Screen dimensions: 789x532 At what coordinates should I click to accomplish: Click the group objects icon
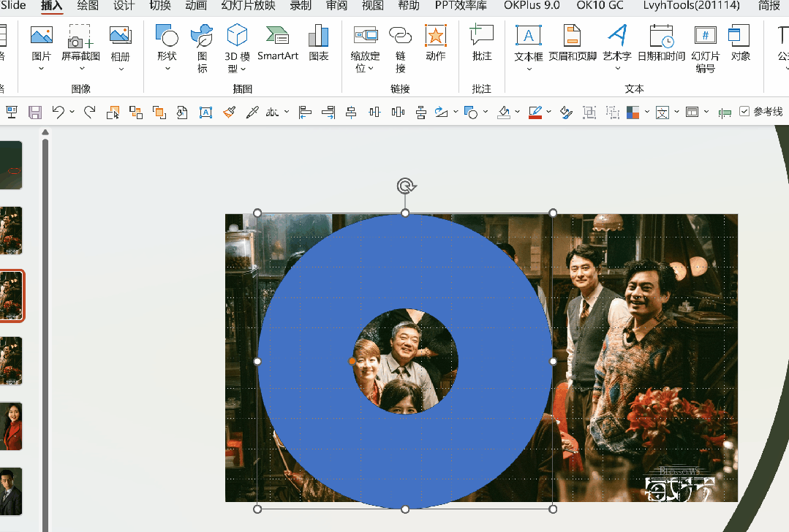click(589, 112)
